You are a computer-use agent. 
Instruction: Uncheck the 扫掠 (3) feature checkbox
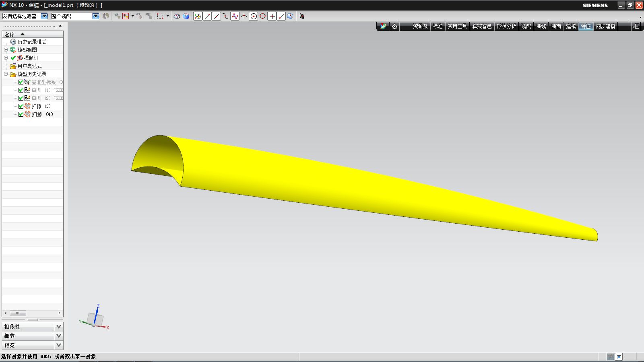21,106
